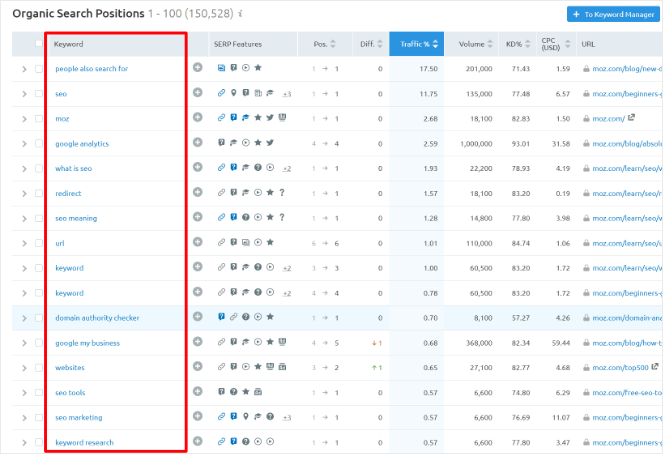
Task: Expand the 'moz' keyword row details
Action: (24, 119)
